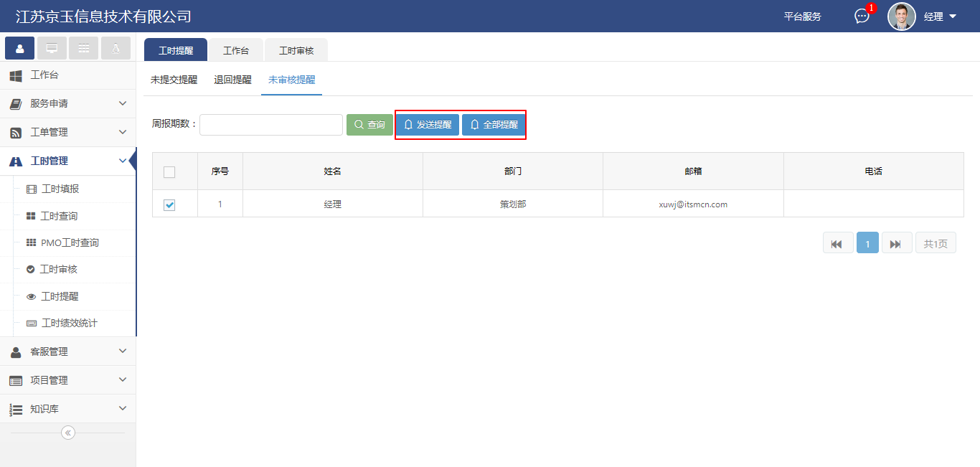Viewport: 980px width, 467px height.
Task: Switch to the 工时审核 top tab
Action: (x=296, y=51)
